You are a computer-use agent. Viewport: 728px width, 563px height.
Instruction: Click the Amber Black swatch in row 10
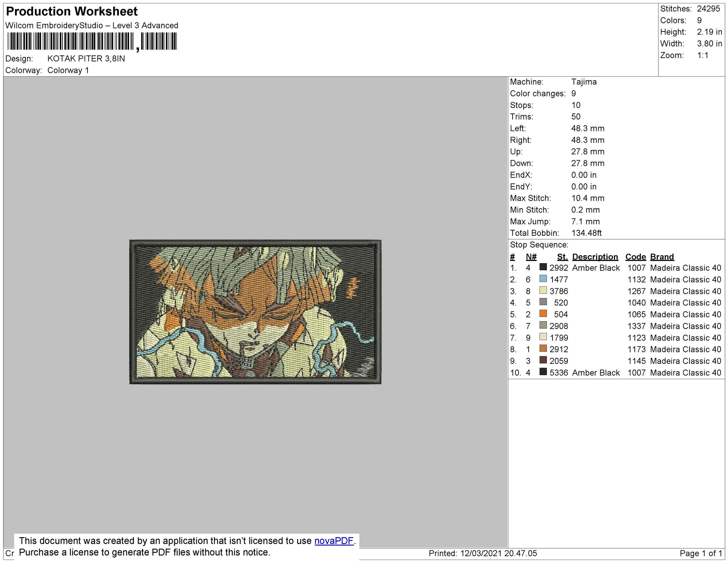click(543, 372)
